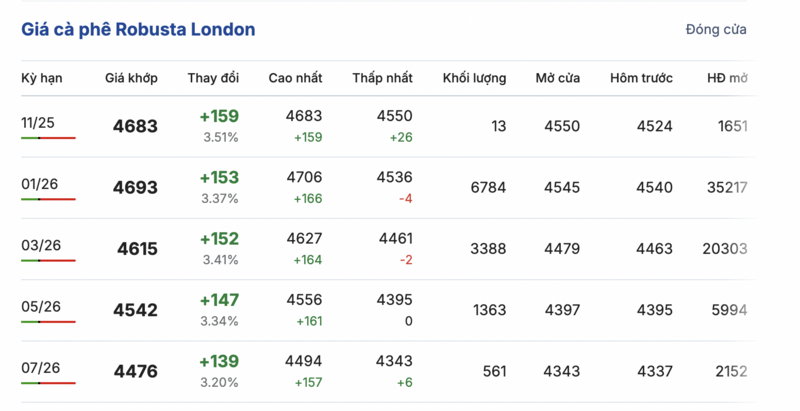Sort by the "Kỳ hạn" column header
The image size is (800, 411).
pos(42,78)
